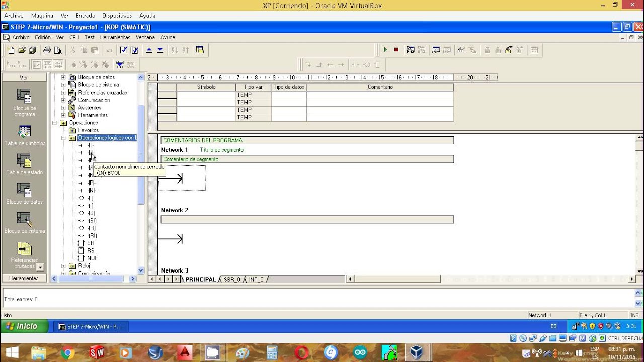Open Bloque de datos in the navigation bar

[x=24, y=194]
